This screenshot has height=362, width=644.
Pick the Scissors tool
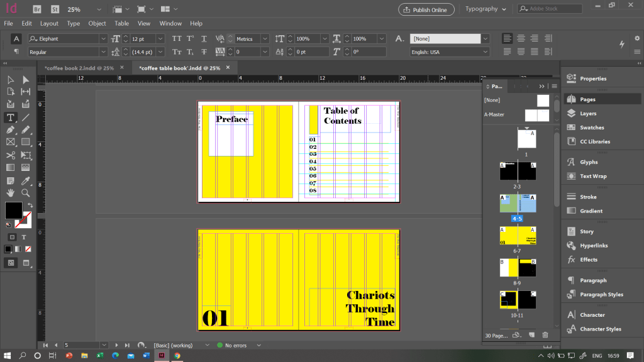(x=11, y=155)
